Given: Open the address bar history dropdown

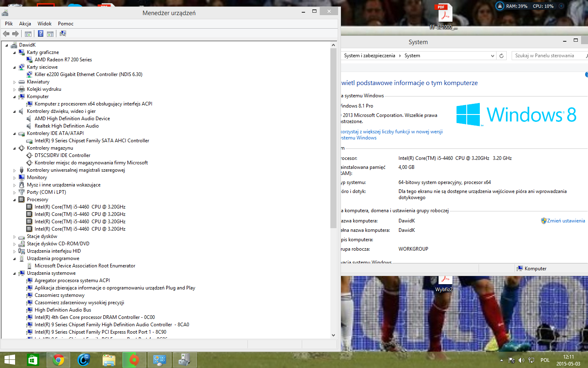Looking at the screenshot, I should pyautogui.click(x=492, y=56).
